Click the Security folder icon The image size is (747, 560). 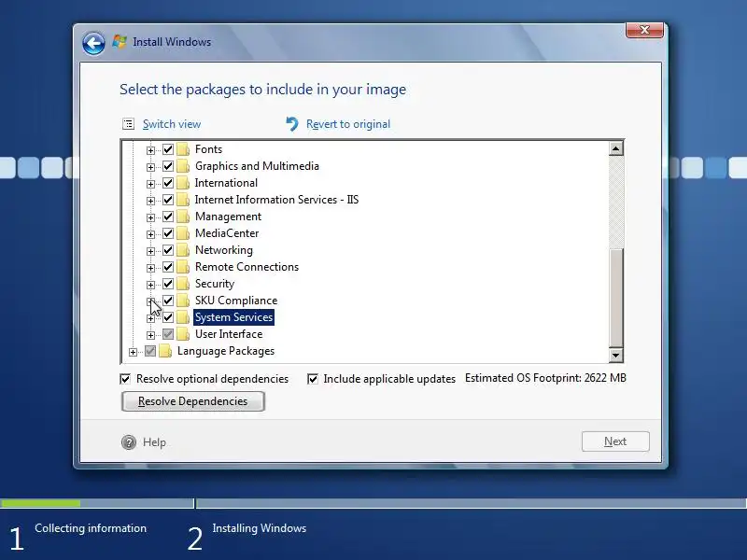183,284
